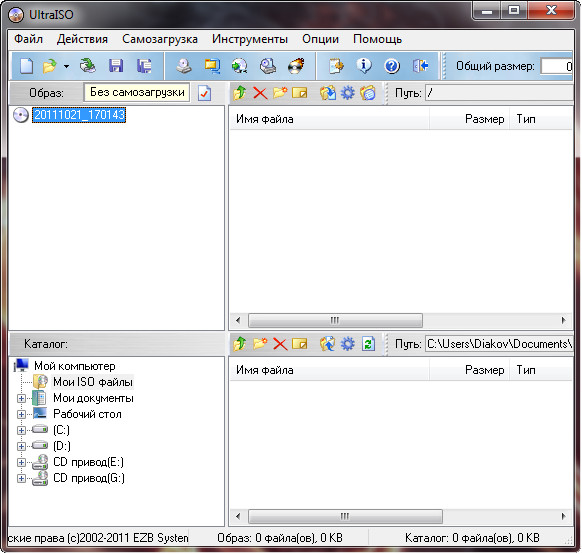Click status text Каталог: 0 файла(ов), 0 KB

pos(472,538)
